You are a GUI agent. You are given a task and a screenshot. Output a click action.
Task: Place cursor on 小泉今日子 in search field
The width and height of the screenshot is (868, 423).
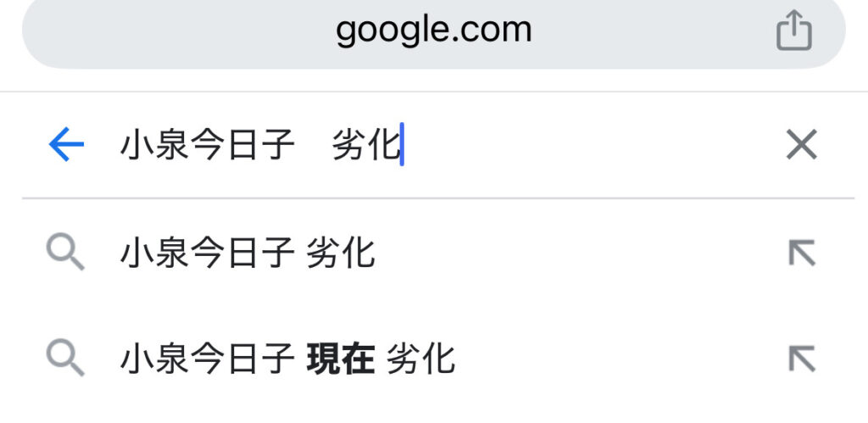pos(208,145)
